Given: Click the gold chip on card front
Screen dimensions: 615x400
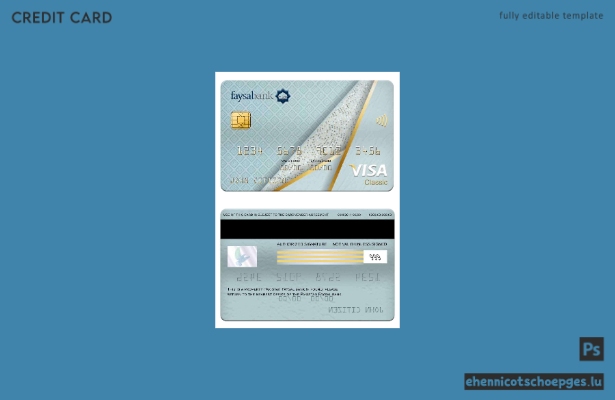Looking at the screenshot, I should click(x=241, y=120).
